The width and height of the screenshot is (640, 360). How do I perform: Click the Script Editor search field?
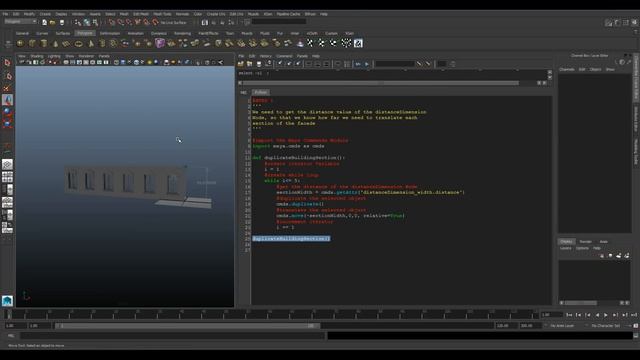(x=394, y=64)
